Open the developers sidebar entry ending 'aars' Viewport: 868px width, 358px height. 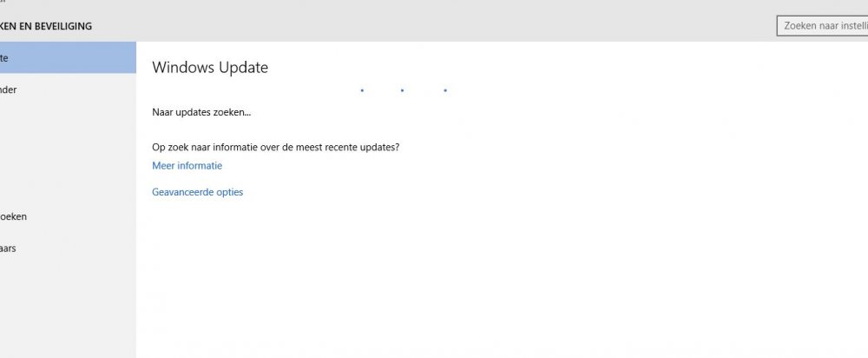[x=68, y=248]
